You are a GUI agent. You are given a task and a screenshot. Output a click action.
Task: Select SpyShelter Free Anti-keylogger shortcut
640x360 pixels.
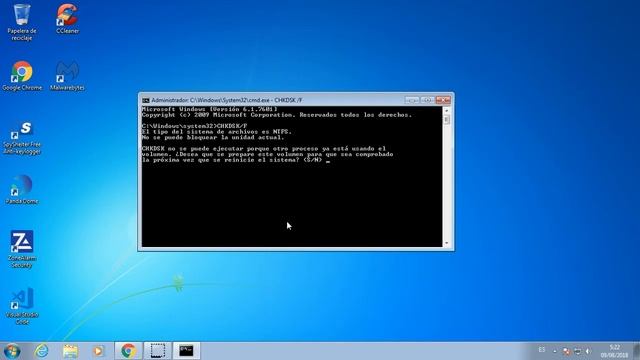pos(22,138)
